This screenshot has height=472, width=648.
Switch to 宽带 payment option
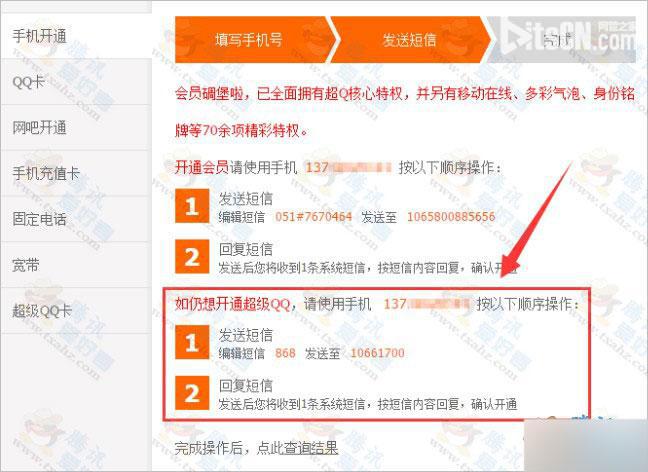tap(76, 265)
